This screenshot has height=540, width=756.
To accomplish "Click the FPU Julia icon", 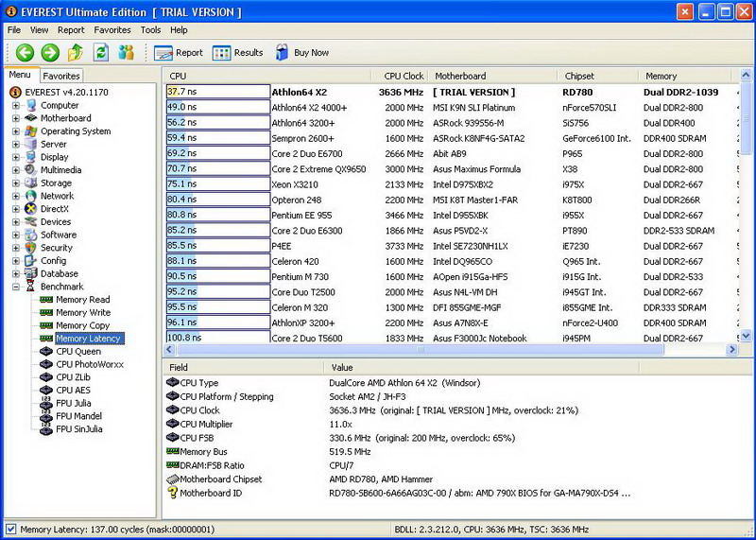I will point(46,403).
